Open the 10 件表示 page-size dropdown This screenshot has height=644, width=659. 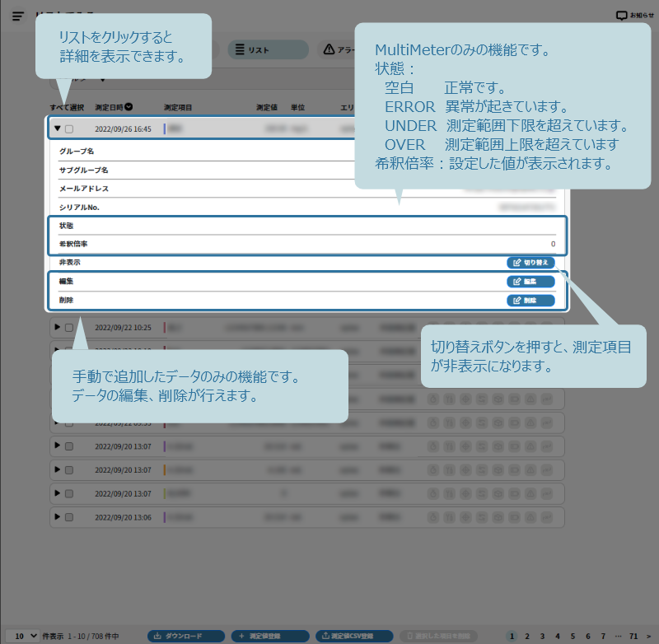[22, 636]
